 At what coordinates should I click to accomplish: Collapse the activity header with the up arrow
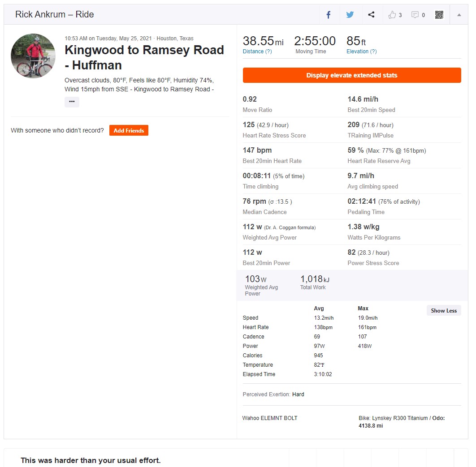[459, 15]
